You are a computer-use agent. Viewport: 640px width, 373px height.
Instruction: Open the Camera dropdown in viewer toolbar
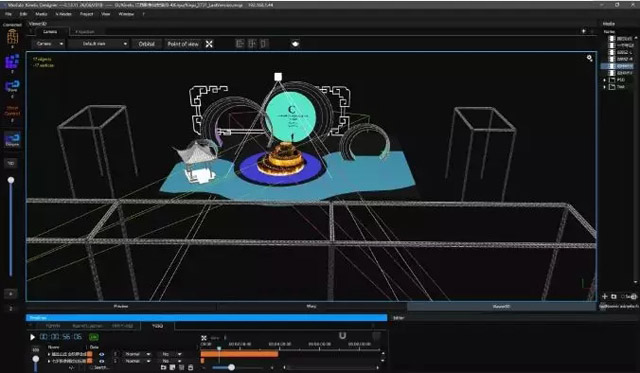[x=49, y=44]
